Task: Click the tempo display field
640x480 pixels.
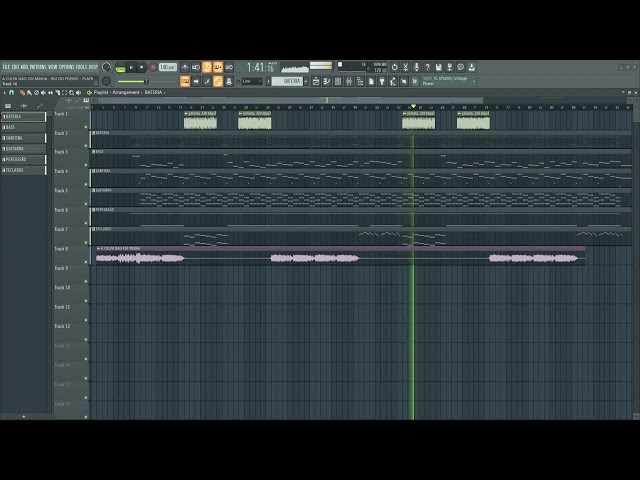Action: pyautogui.click(x=168, y=67)
